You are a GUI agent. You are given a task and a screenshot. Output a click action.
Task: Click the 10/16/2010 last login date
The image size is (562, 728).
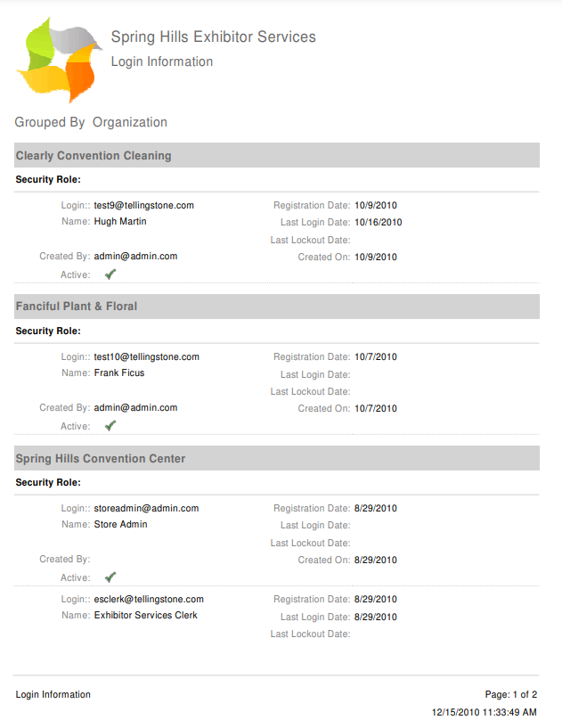point(378,223)
